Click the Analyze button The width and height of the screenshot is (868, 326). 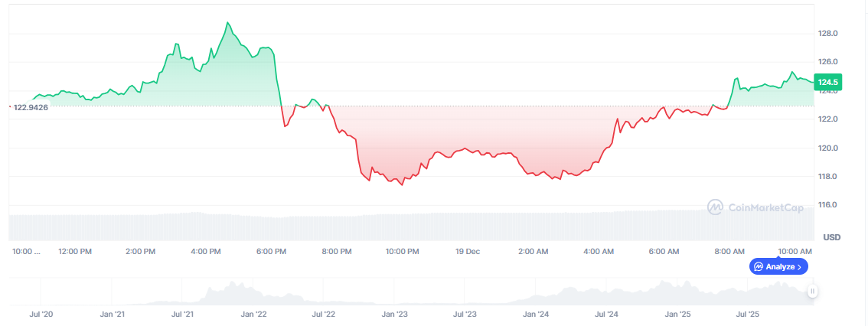[778, 267]
